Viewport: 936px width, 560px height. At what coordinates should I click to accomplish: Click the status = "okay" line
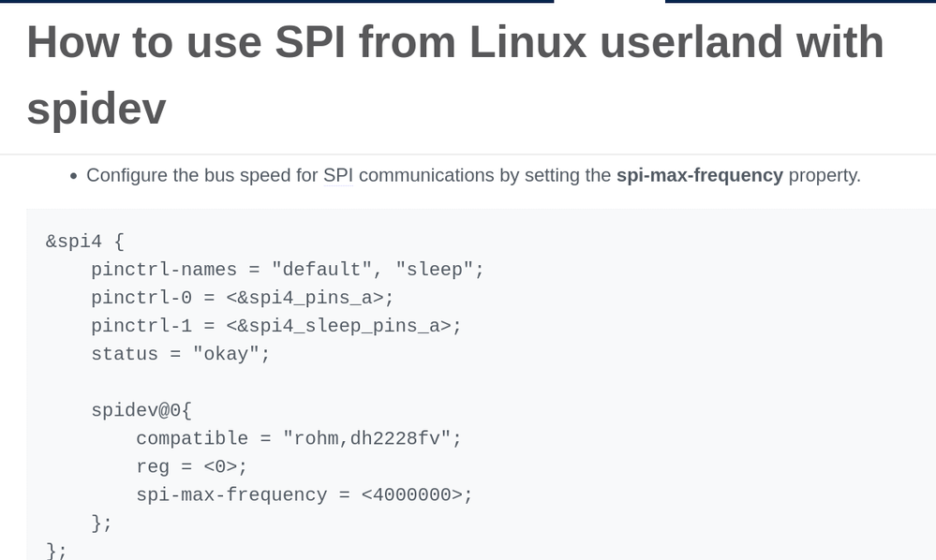click(180, 354)
